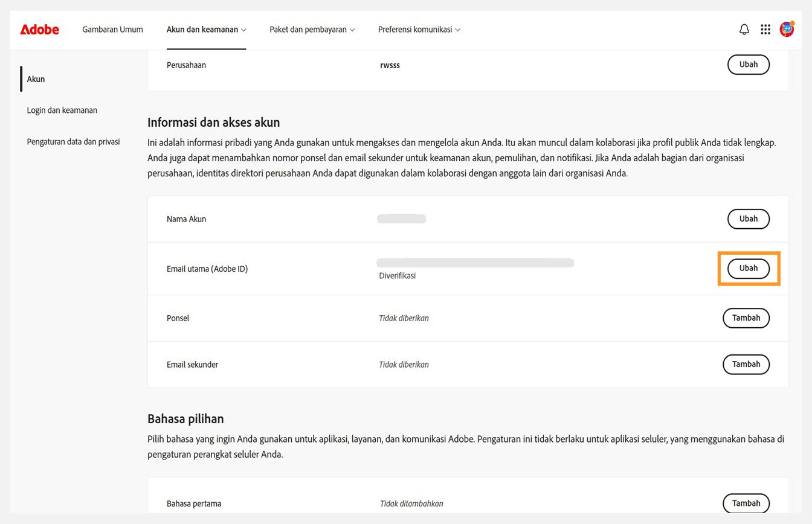This screenshot has width=812, height=524.
Task: Select "Pengaturan data dan privasi" in sidebar
Action: point(72,141)
